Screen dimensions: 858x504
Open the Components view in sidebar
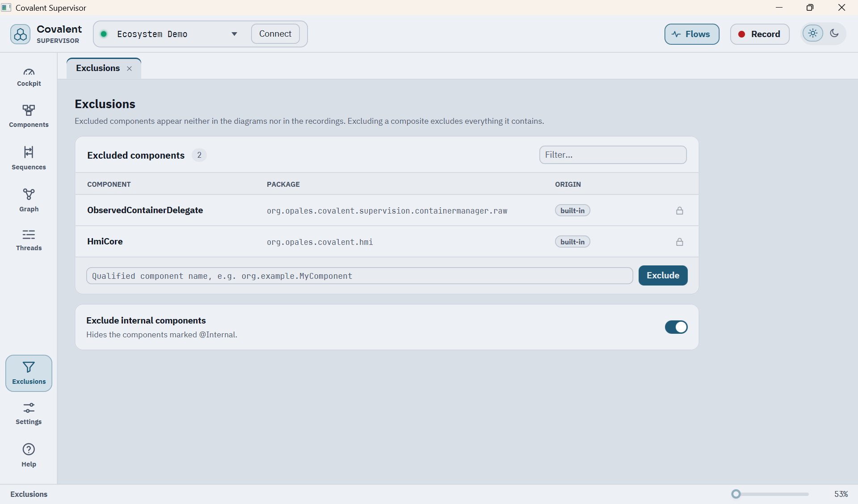pyautogui.click(x=29, y=116)
